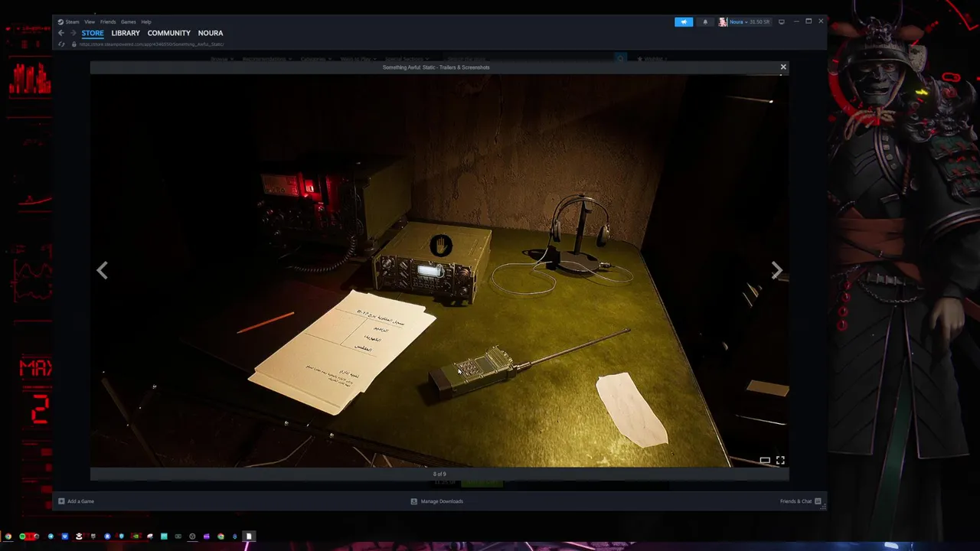The width and height of the screenshot is (980, 551).
Task: Open Manage Downloads
Action: pyautogui.click(x=436, y=501)
